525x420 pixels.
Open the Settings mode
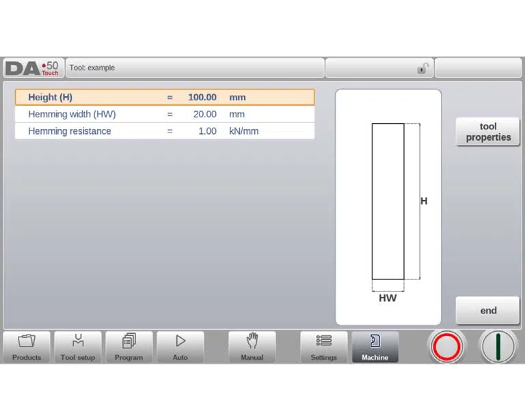[324, 347]
